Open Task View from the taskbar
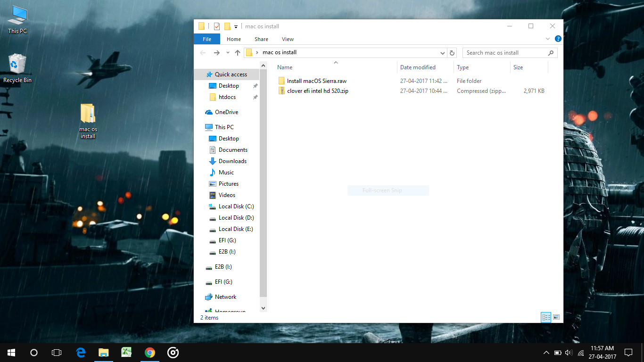Image resolution: width=644 pixels, height=362 pixels. 57,353
